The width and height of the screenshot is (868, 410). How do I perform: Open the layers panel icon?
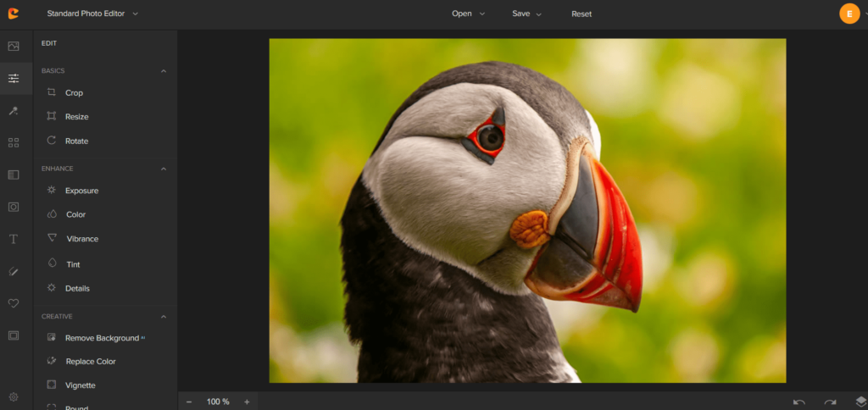pos(861,402)
